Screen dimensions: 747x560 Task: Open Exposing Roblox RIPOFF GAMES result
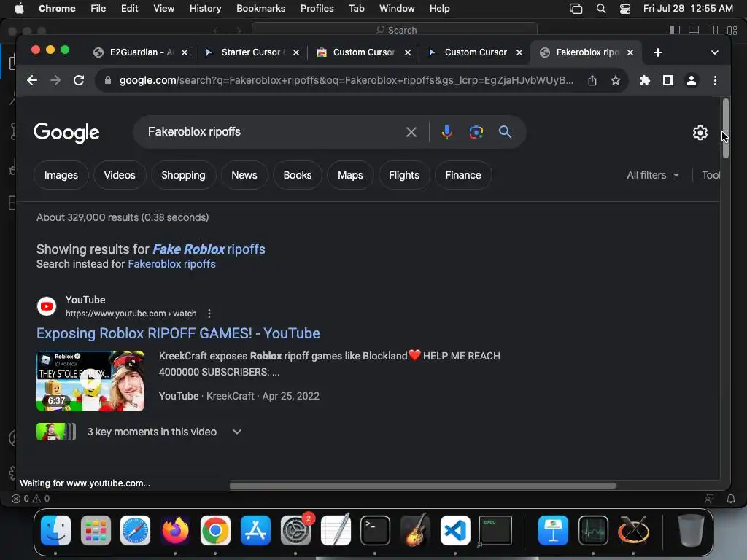tap(178, 333)
